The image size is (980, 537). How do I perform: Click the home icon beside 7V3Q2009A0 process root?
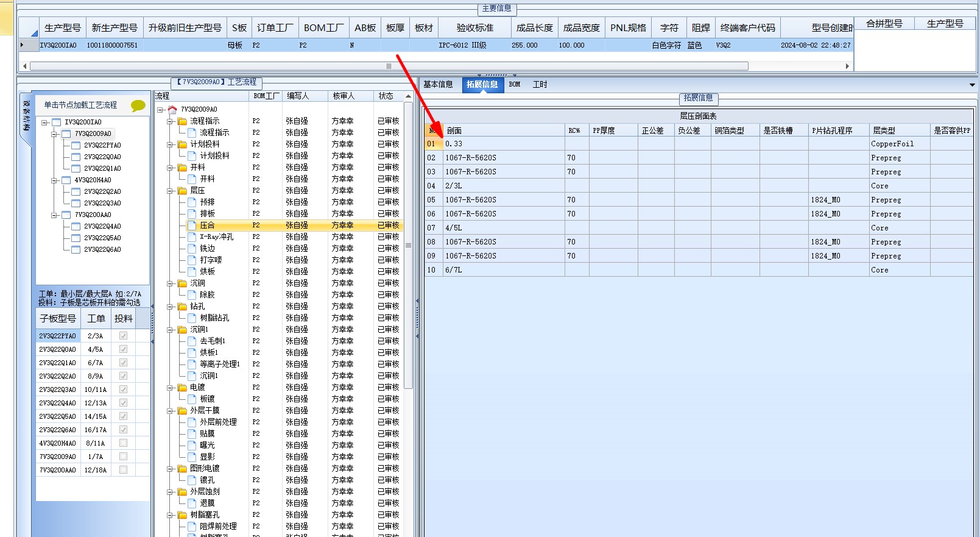pos(172,110)
